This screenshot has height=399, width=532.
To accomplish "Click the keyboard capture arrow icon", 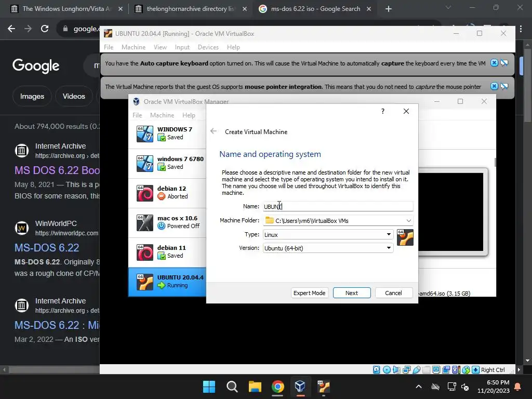I will (476, 369).
